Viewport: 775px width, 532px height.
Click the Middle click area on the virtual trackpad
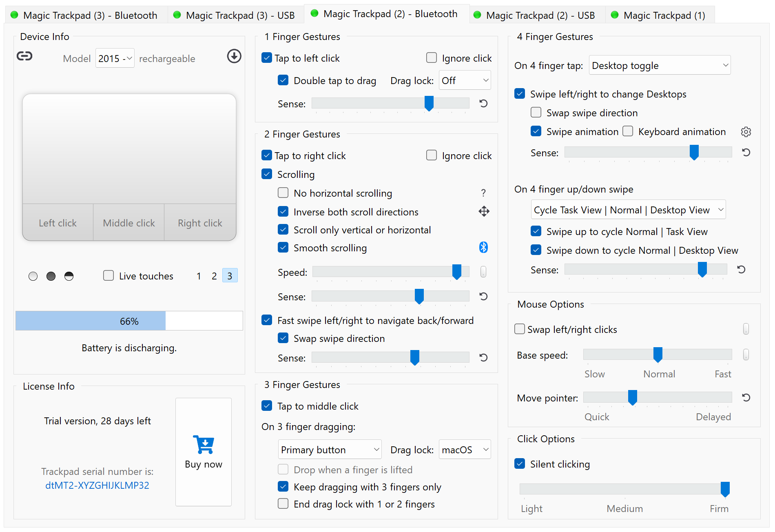[128, 222]
